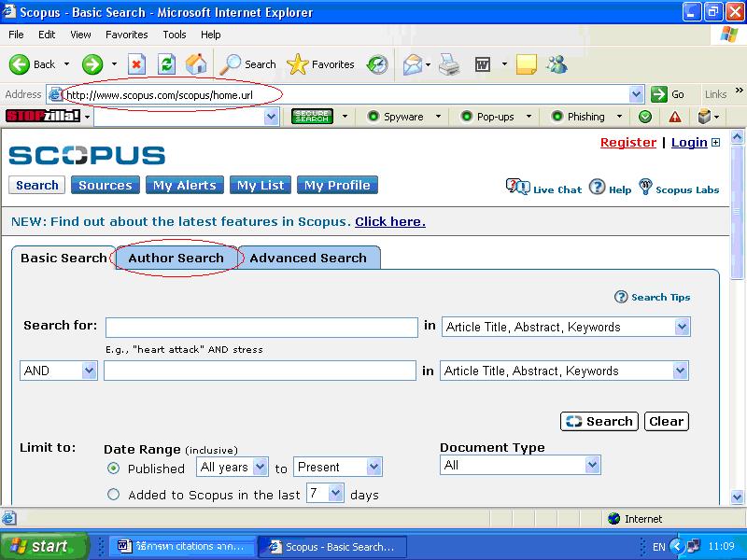
Task: Click the Edit with Word icon
Action: (483, 64)
